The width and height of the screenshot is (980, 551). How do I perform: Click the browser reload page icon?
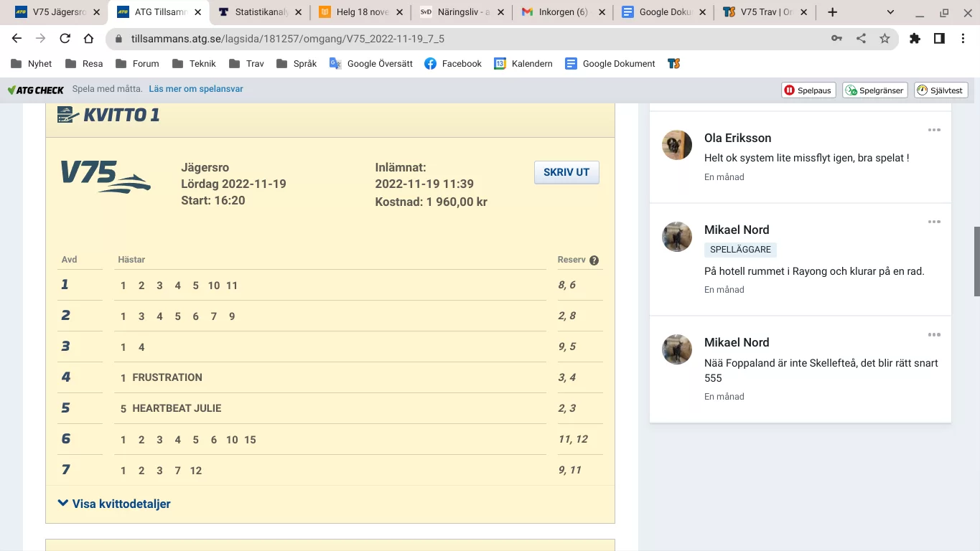(65, 39)
